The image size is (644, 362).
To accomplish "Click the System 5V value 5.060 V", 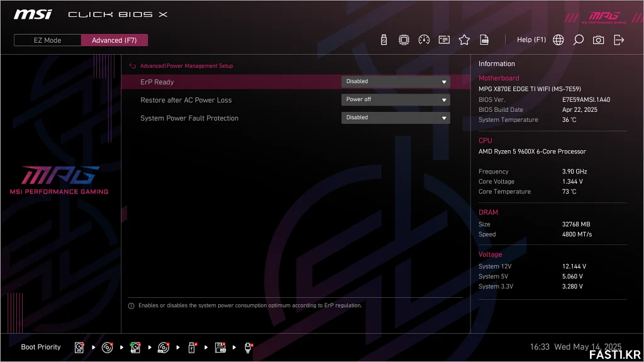I will [572, 277].
